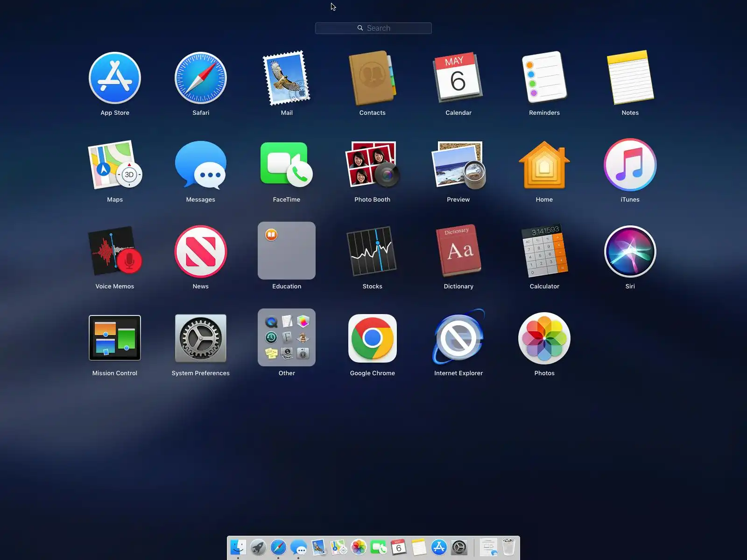Open the Home app
Image resolution: width=747 pixels, height=560 pixels.
[x=544, y=165]
